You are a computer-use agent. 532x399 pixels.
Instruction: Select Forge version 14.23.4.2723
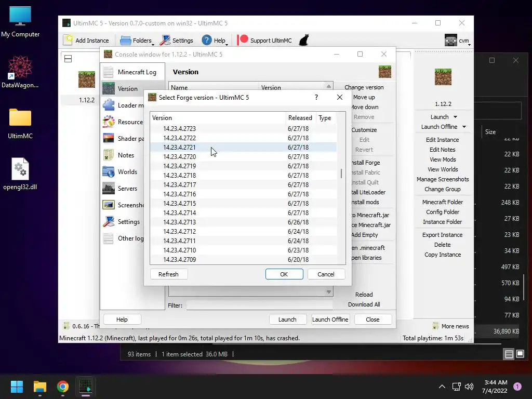pyautogui.click(x=243, y=129)
